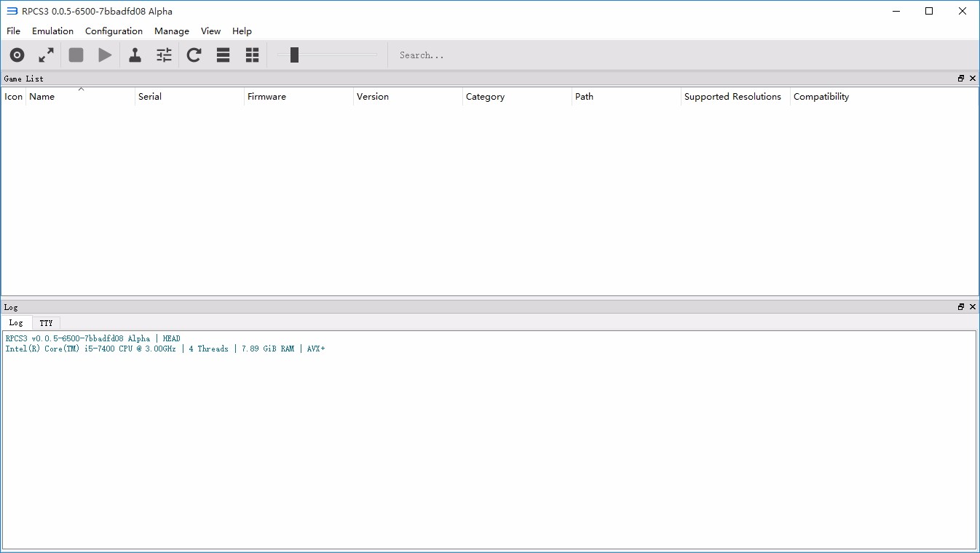This screenshot has height=553, width=980.
Task: Sort game list by Serial column
Action: point(190,97)
